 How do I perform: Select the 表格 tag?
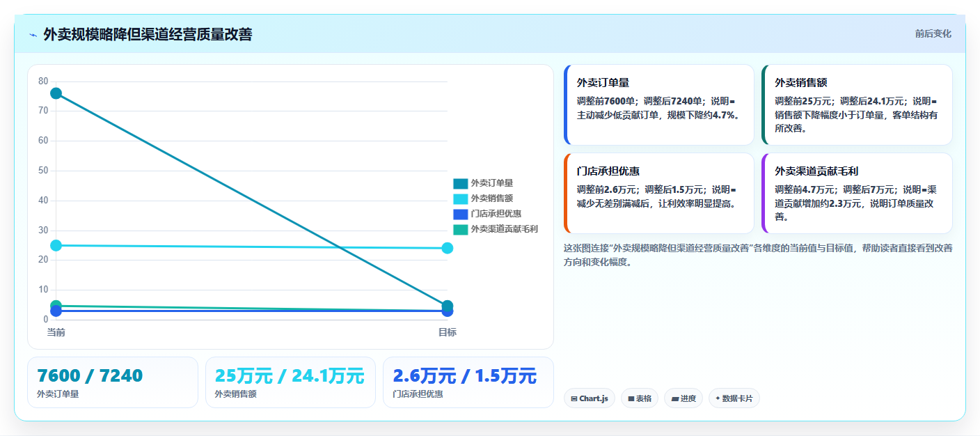(640, 398)
